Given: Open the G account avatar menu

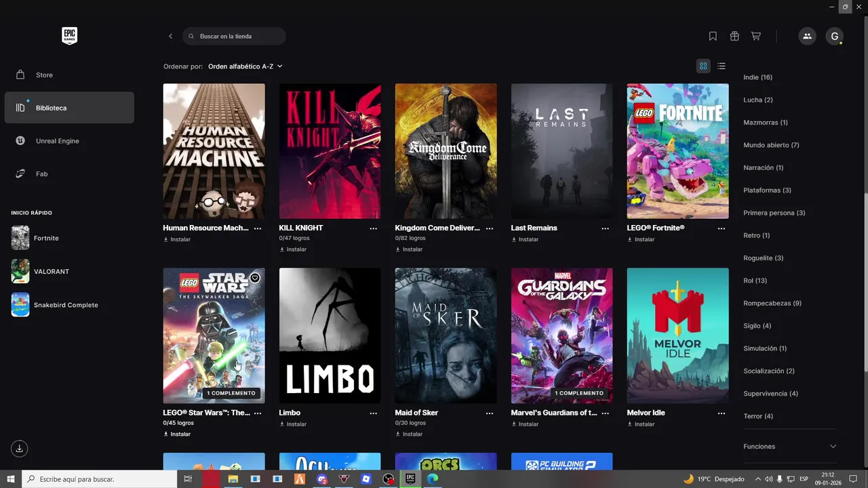Looking at the screenshot, I should click(835, 36).
